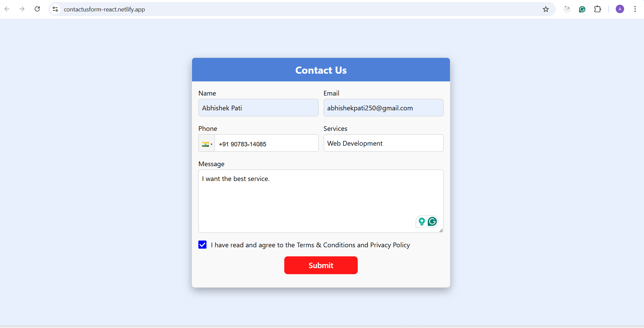
Task: Open the profile avatar menu
Action: pos(620,9)
